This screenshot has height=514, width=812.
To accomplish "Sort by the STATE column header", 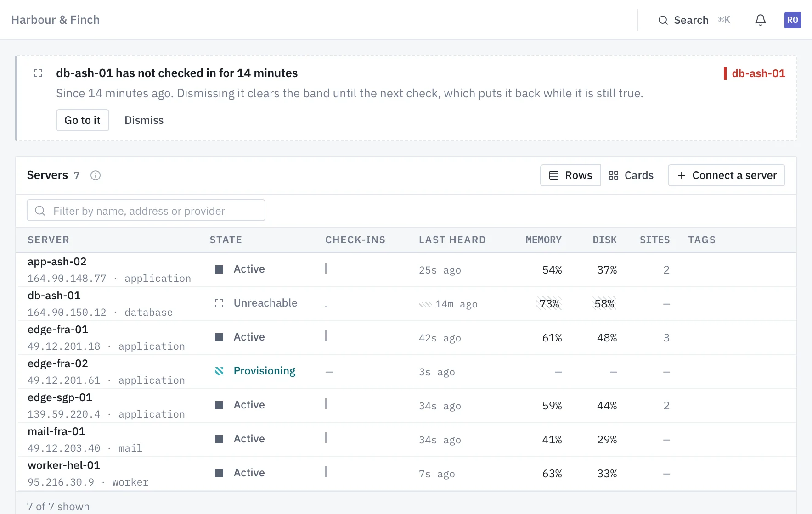I will (226, 240).
